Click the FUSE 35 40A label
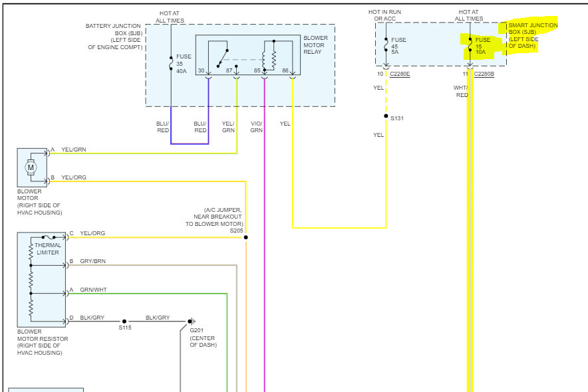The image size is (588, 392). pos(184,64)
